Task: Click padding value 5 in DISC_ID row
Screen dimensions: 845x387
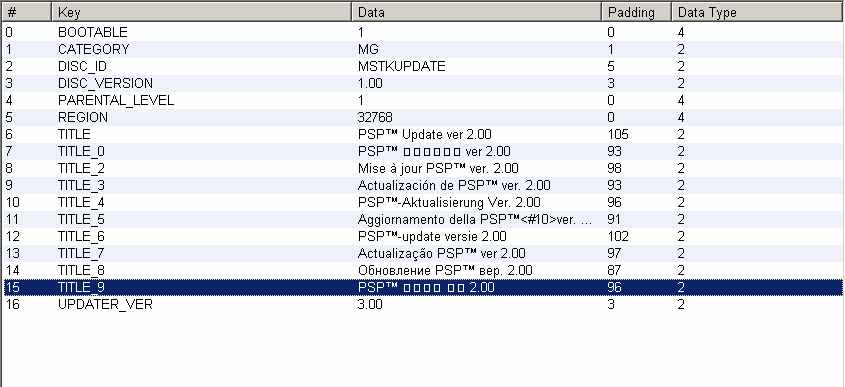Action: [x=611, y=67]
